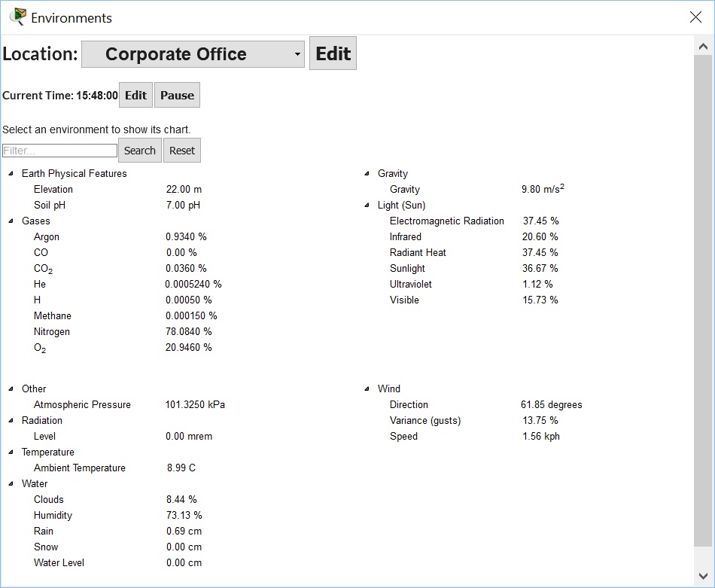
Task: Click the scrollbar up arrow
Action: (704, 47)
